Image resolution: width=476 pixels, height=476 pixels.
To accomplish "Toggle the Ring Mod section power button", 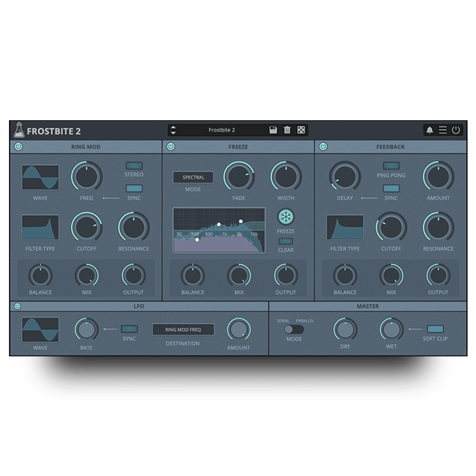I will pyautogui.click(x=18, y=146).
